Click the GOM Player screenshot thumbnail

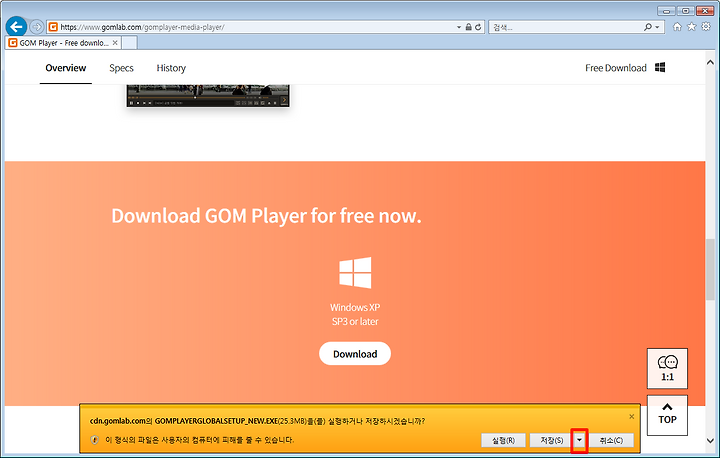tap(208, 96)
